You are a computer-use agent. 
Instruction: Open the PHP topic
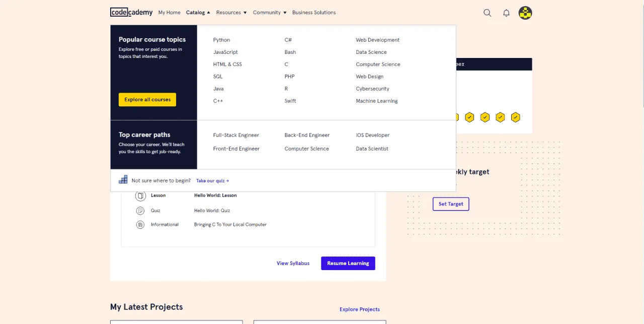click(289, 77)
